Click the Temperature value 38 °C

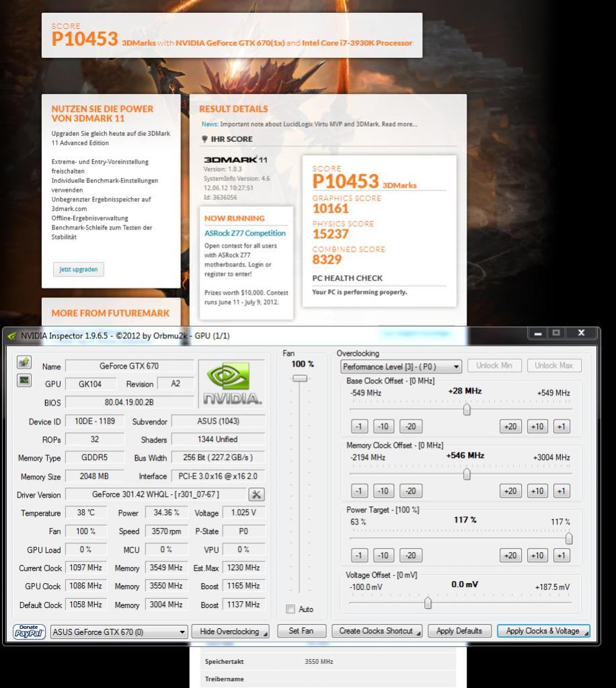(x=86, y=512)
